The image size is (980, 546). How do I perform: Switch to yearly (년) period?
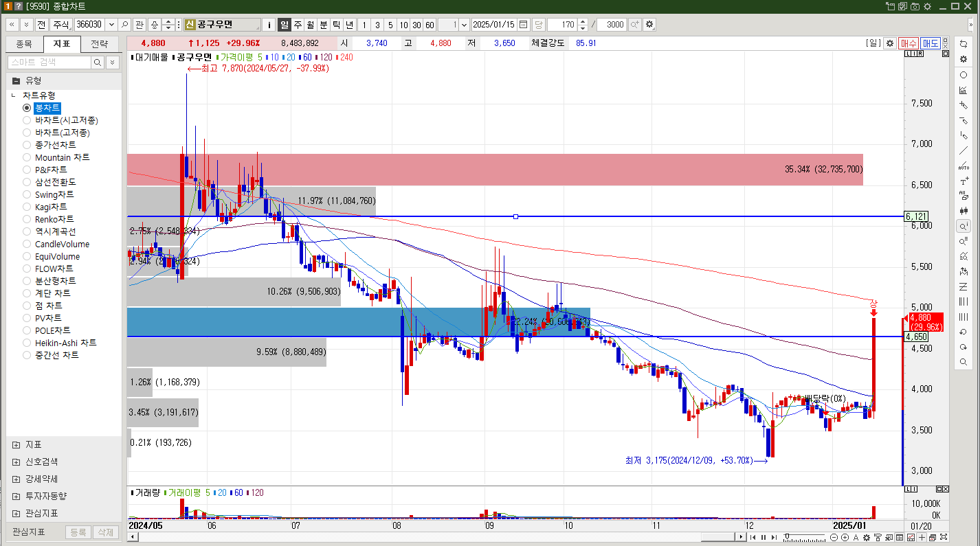(x=350, y=25)
